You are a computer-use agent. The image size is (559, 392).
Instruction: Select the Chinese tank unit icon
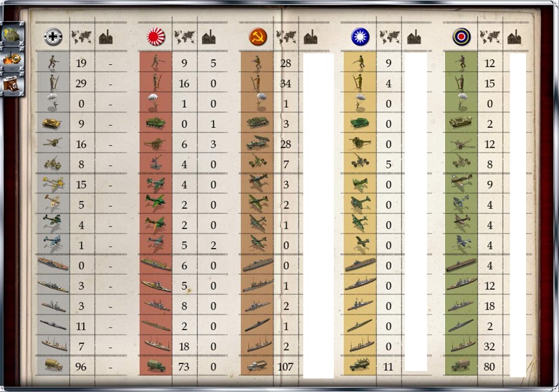point(360,123)
